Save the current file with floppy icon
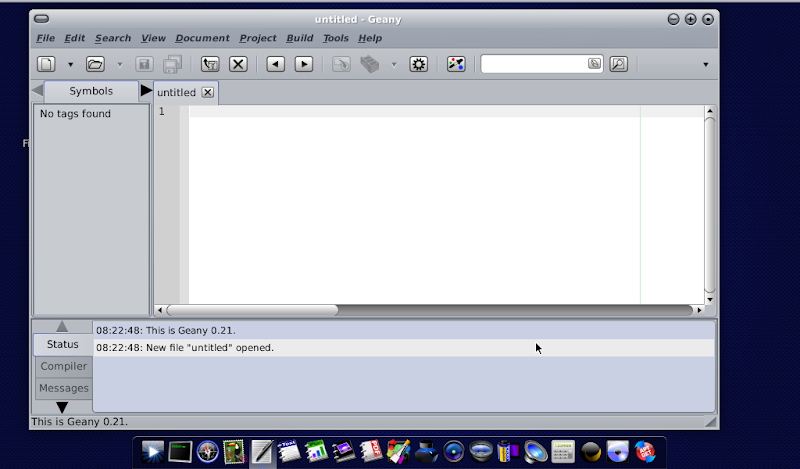The image size is (800, 469). pyautogui.click(x=144, y=64)
